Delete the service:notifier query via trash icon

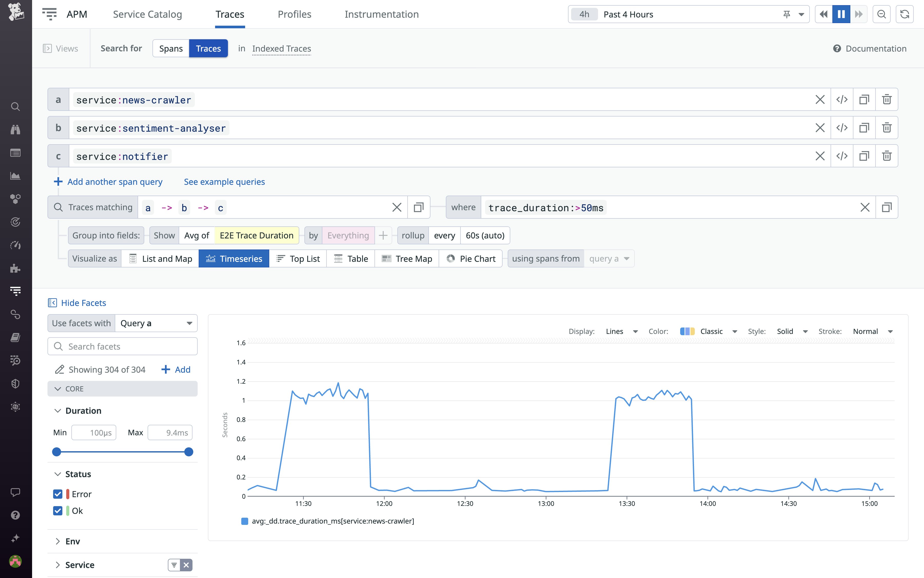pyautogui.click(x=887, y=156)
